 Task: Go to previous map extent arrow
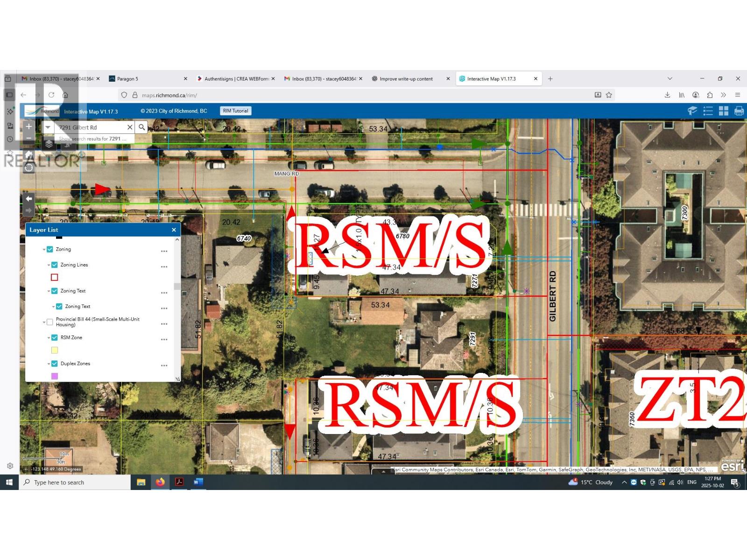pos(29,199)
